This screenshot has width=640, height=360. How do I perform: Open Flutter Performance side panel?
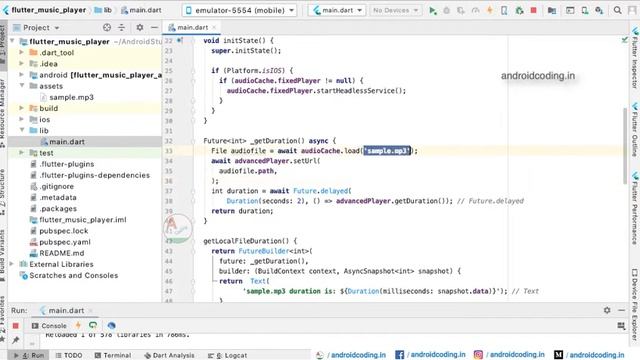[x=635, y=209]
